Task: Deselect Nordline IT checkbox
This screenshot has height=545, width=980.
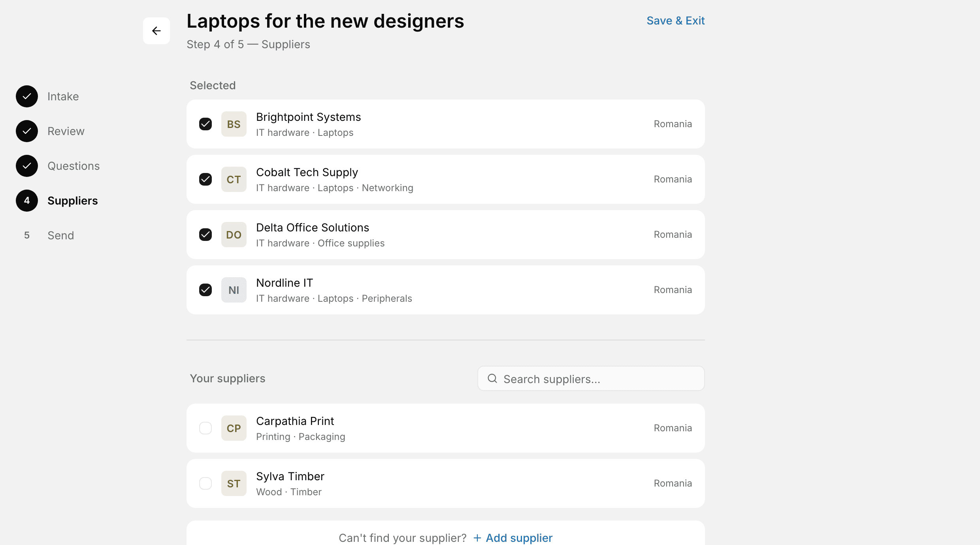Action: click(x=205, y=290)
